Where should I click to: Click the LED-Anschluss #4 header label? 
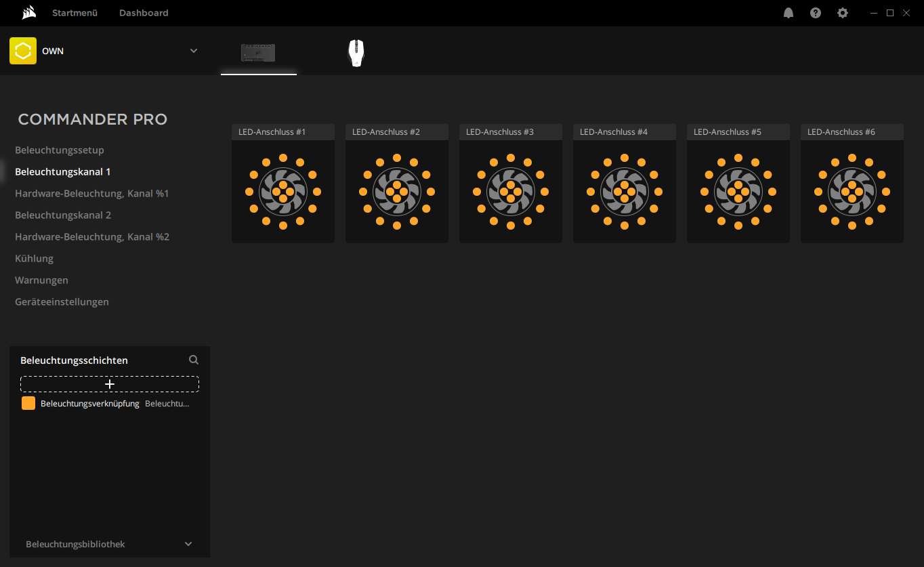614,132
